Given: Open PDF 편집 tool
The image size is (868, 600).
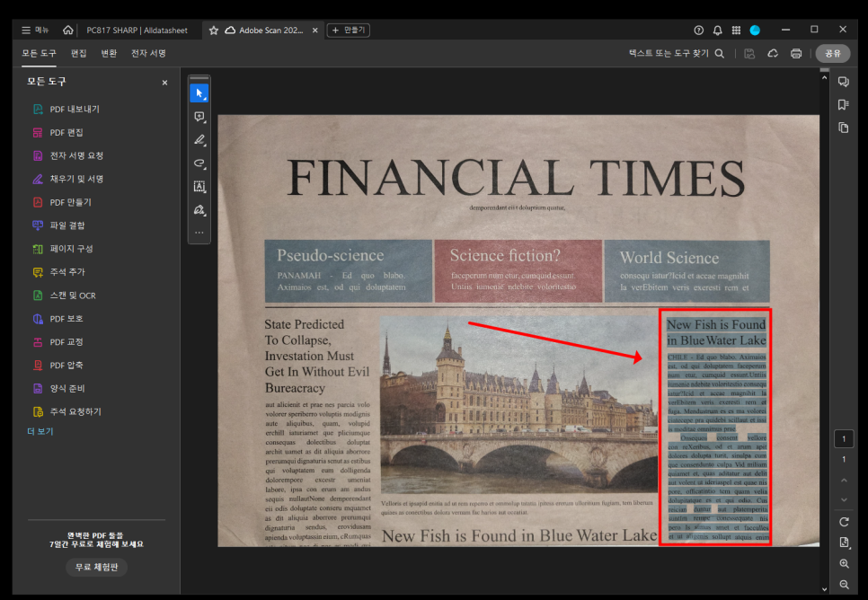Looking at the screenshot, I should tap(58, 132).
